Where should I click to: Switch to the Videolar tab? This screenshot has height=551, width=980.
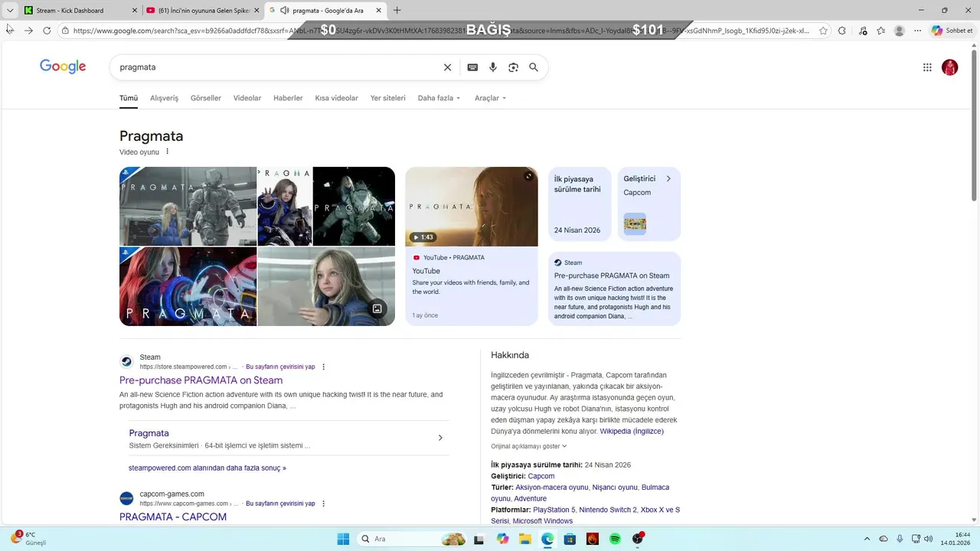point(247,98)
